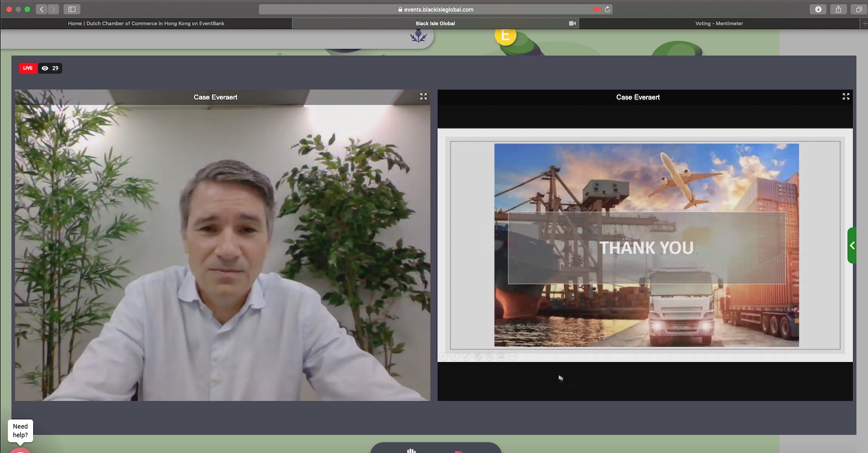This screenshot has width=868, height=453.
Task: Go back with the browser back arrow
Action: [41, 9]
